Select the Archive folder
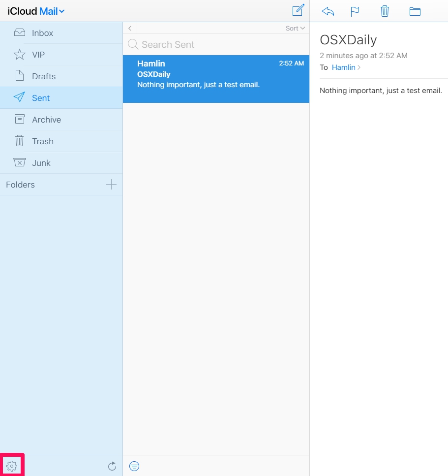 pos(47,119)
